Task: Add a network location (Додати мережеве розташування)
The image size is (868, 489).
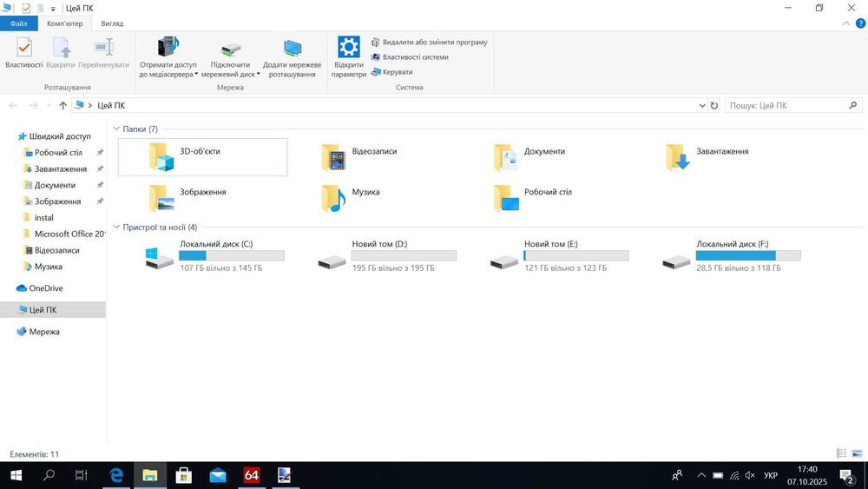Action: coord(293,57)
